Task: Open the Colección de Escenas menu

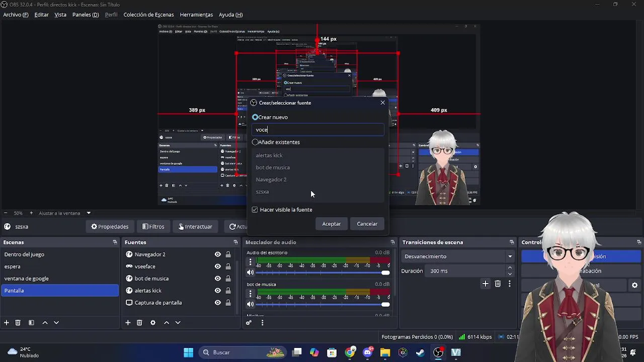Action: coord(148,15)
